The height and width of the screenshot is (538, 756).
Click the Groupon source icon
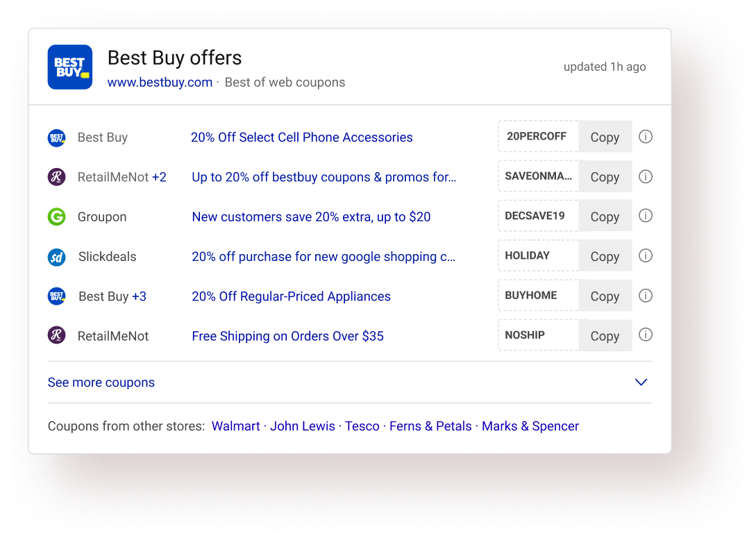click(x=56, y=217)
